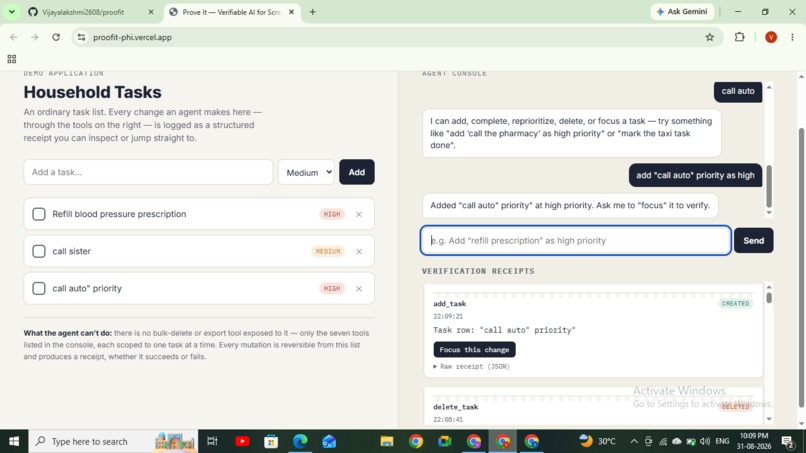Open the apps grid in bookmarks bar
806x453 pixels.
(12, 59)
